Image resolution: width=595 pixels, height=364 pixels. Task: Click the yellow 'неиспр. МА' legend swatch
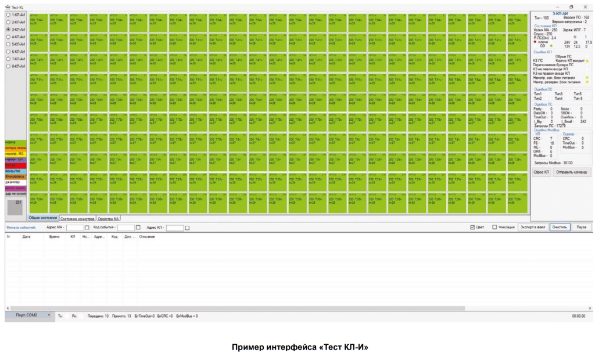(14, 154)
